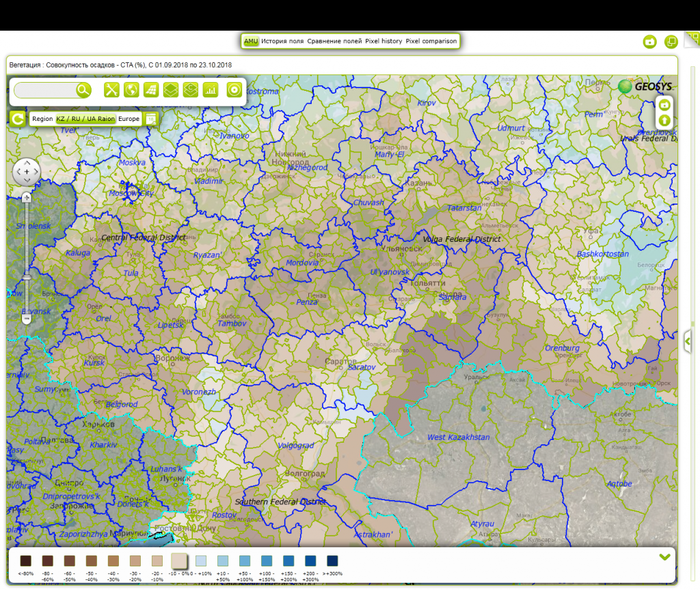Open the wrench and screwdriver tools icon

pos(111,90)
